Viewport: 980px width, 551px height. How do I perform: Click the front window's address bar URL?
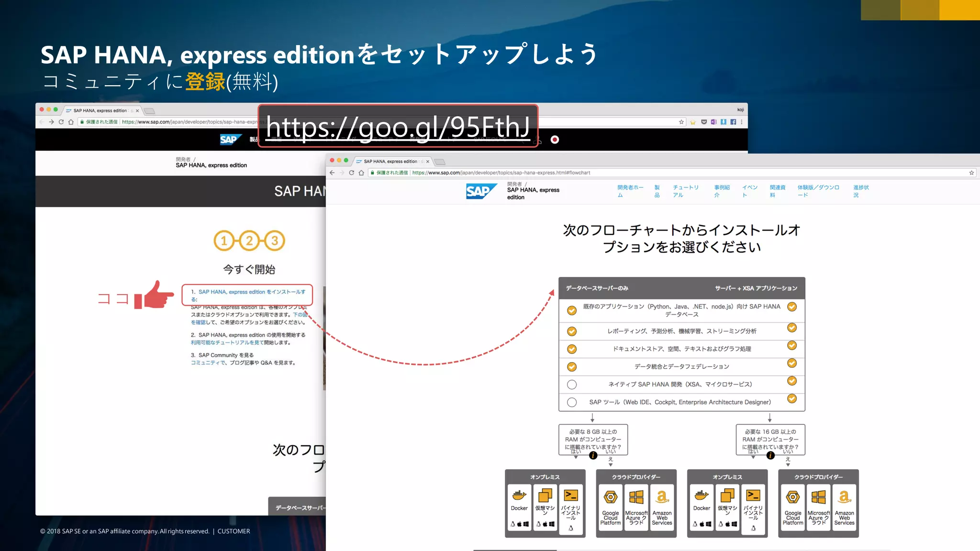pyautogui.click(x=501, y=173)
